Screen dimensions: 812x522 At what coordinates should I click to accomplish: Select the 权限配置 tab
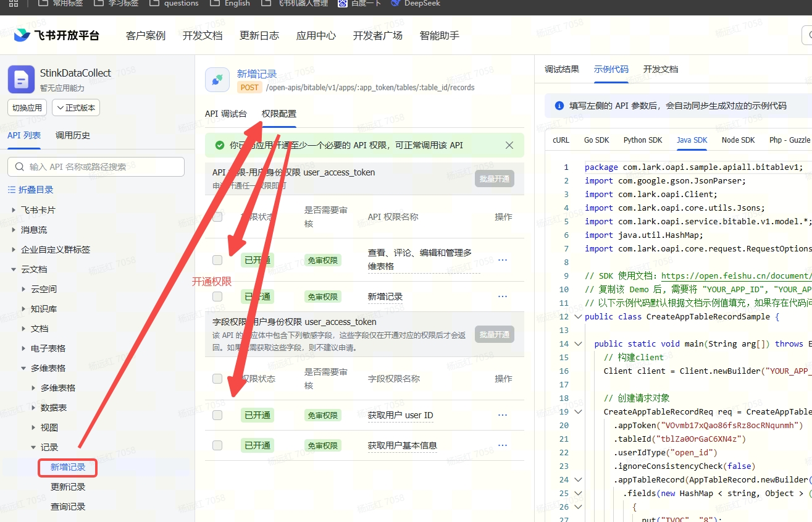pos(279,114)
